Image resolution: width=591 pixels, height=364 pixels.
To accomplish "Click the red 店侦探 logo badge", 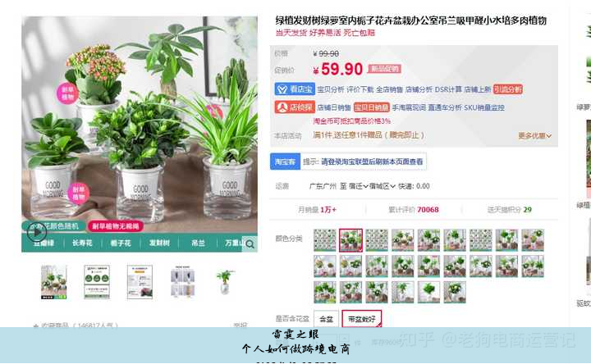I will coord(295,107).
